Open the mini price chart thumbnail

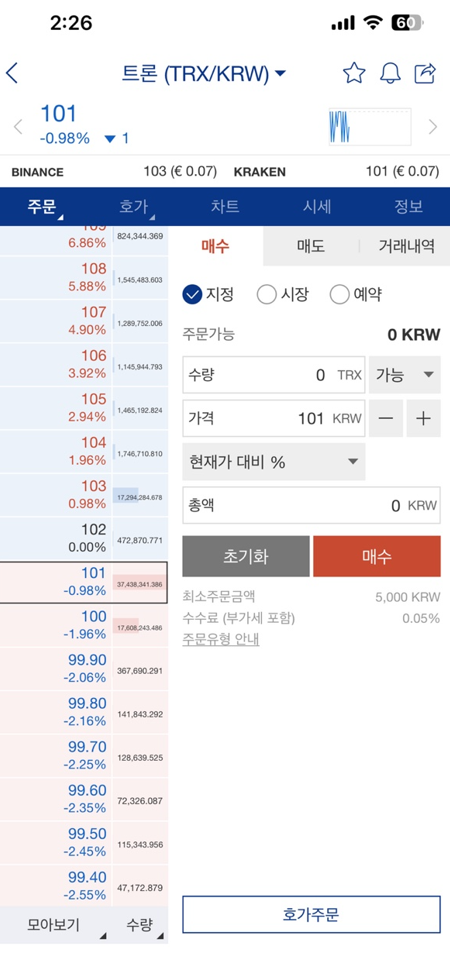pos(370,127)
